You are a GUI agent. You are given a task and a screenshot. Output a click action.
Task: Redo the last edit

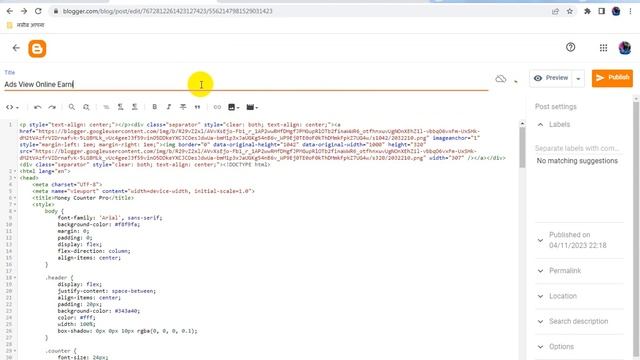[x=52, y=107]
